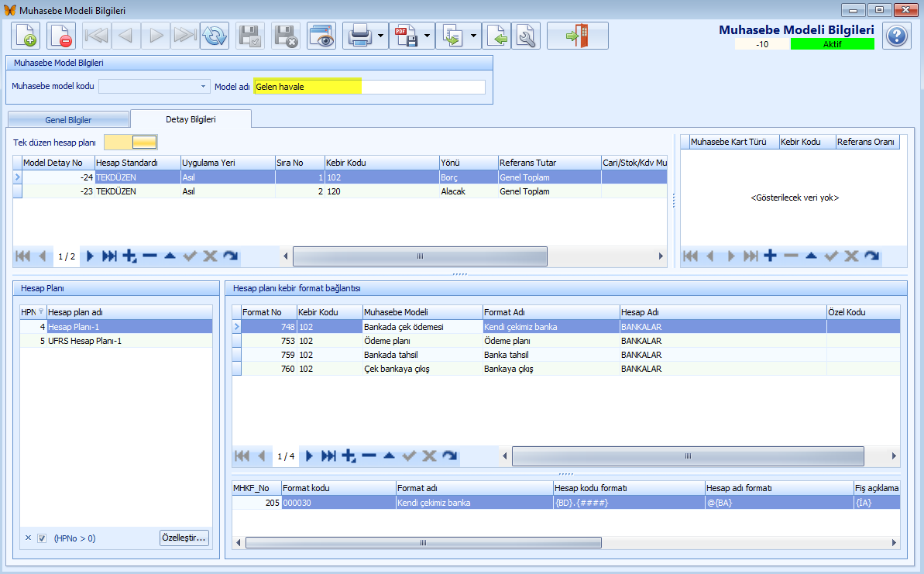Click the MHKF grid horizontal scrollbar
Viewport: 924px width, 574px height.
tap(423, 543)
